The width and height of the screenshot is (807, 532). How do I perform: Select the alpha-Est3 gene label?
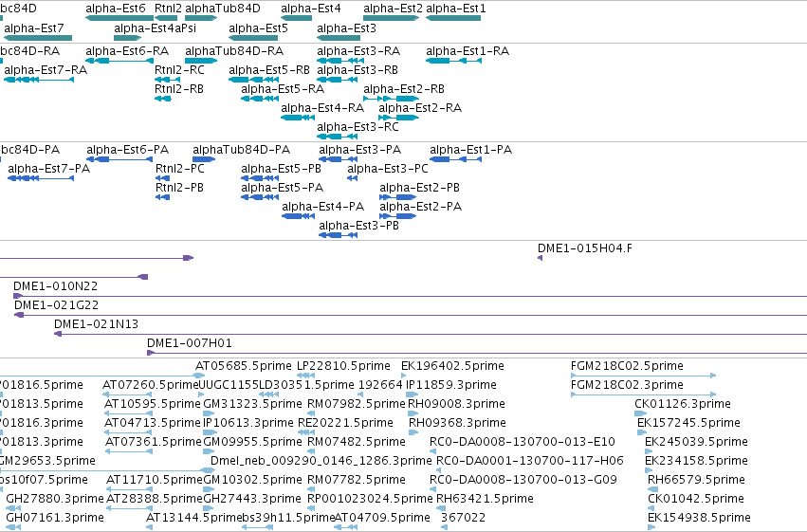[x=346, y=28]
